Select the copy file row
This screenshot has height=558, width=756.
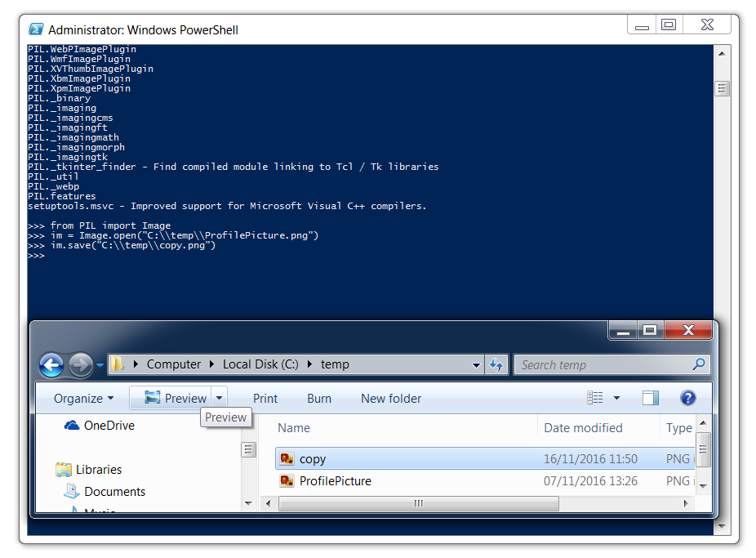[x=485, y=458]
